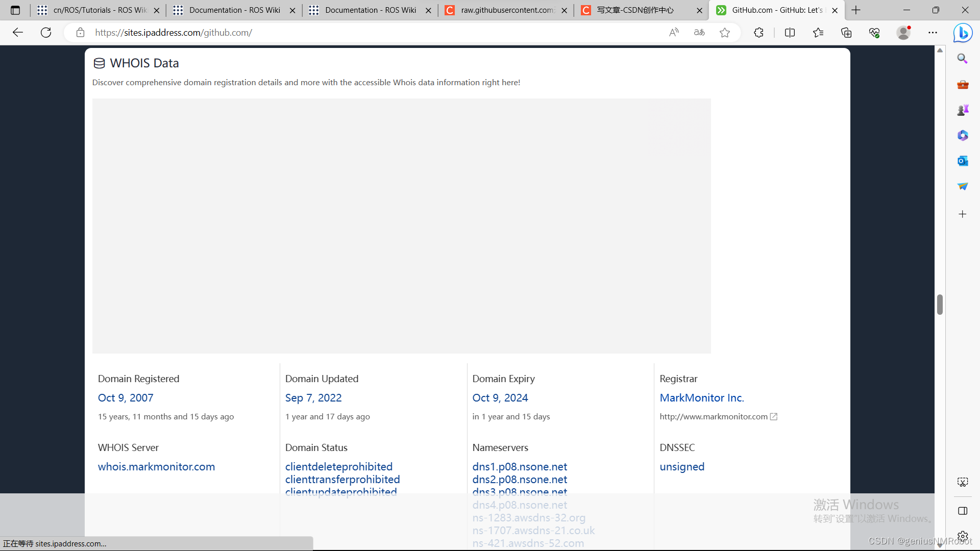The image size is (980, 551).
Task: Add a sidebar app with plus
Action: [963, 214]
